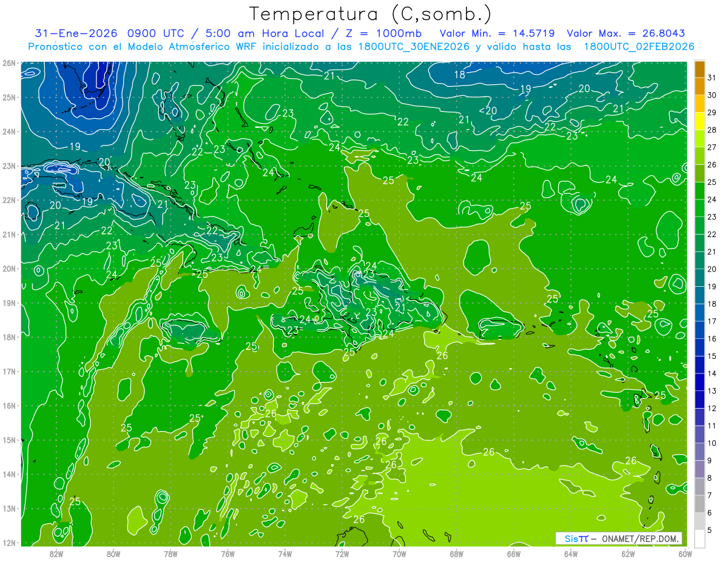Click the "0900 UTC" time text

coord(158,33)
